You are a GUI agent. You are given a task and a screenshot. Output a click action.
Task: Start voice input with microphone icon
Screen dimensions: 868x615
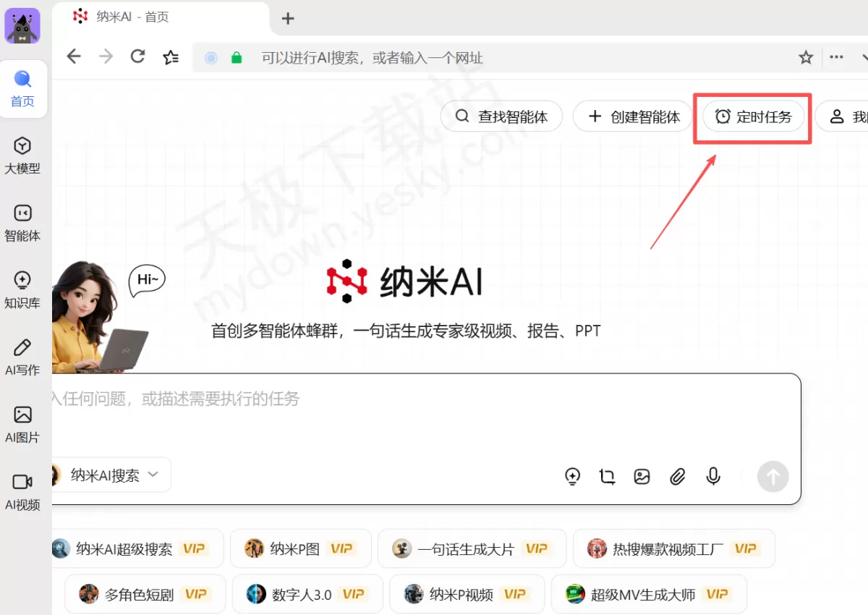click(x=713, y=476)
